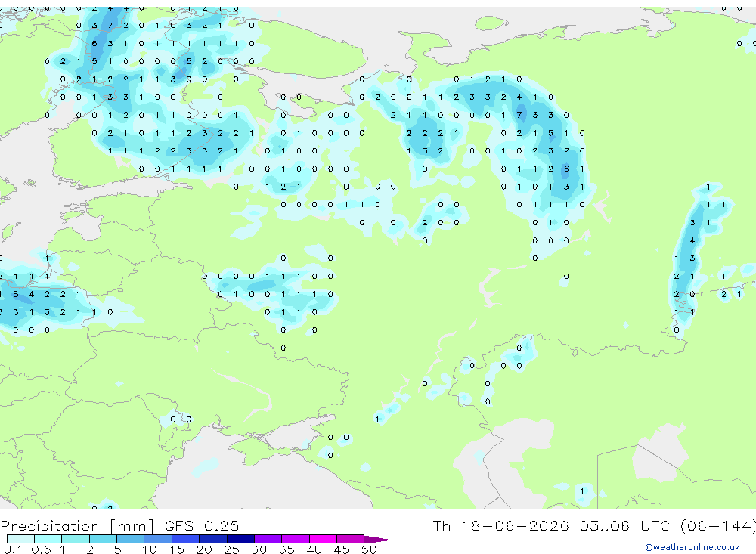The width and height of the screenshot is (756, 554).
Task: Click the 45–50 mm legend swatch
Action: pyautogui.click(x=351, y=539)
